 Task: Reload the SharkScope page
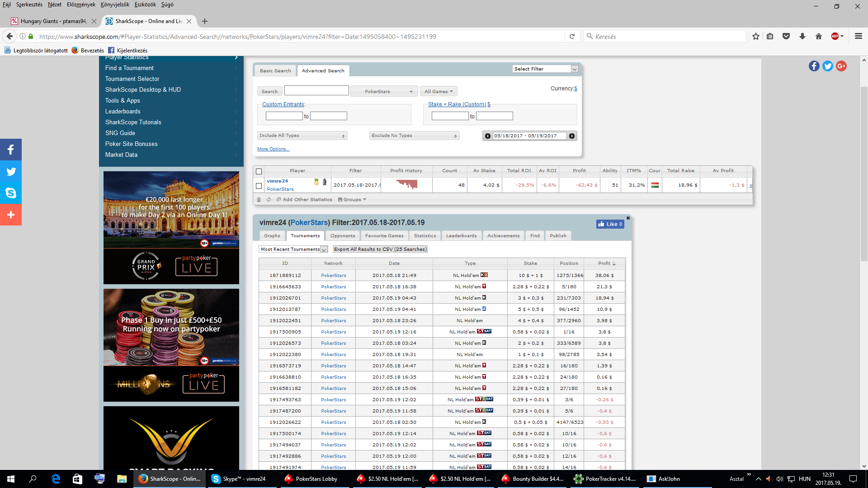(572, 36)
